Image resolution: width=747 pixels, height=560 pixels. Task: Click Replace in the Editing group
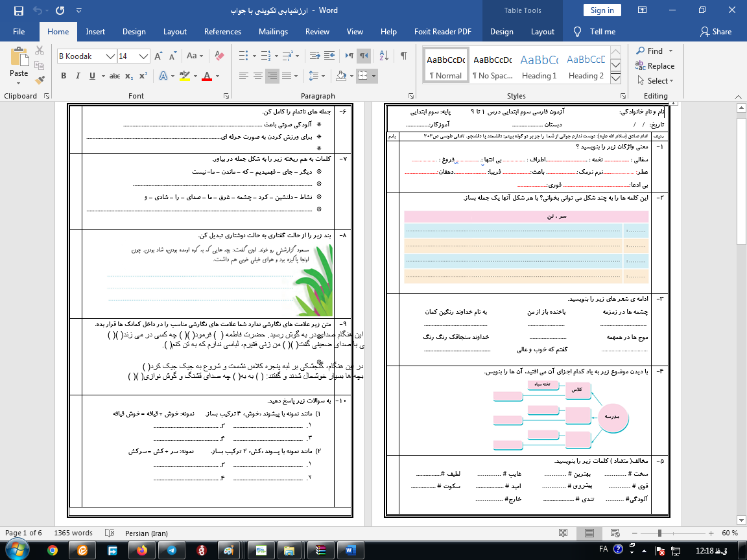click(x=655, y=66)
